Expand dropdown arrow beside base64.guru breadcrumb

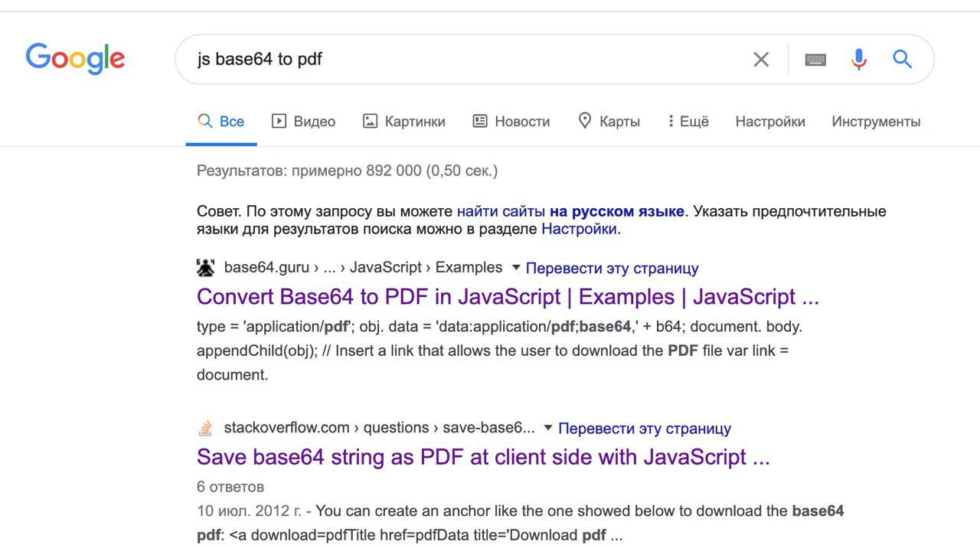[x=516, y=268]
